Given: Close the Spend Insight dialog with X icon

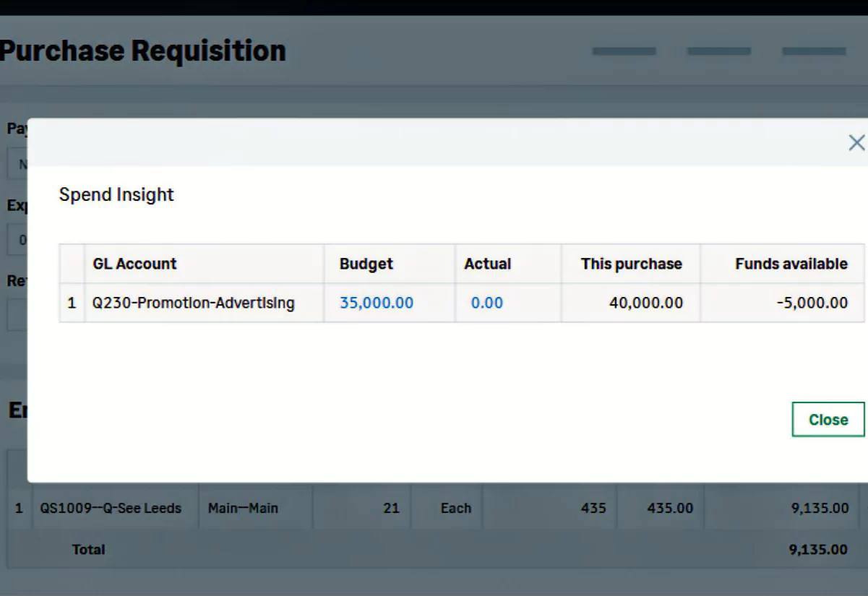Looking at the screenshot, I should pyautogui.click(x=856, y=143).
